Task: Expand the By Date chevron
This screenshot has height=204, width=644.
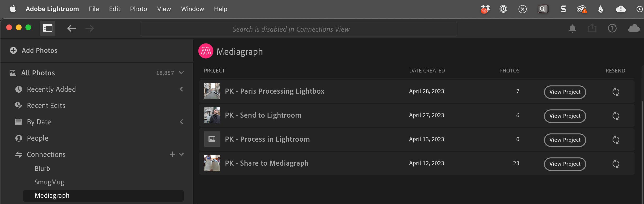Action: [x=181, y=122]
